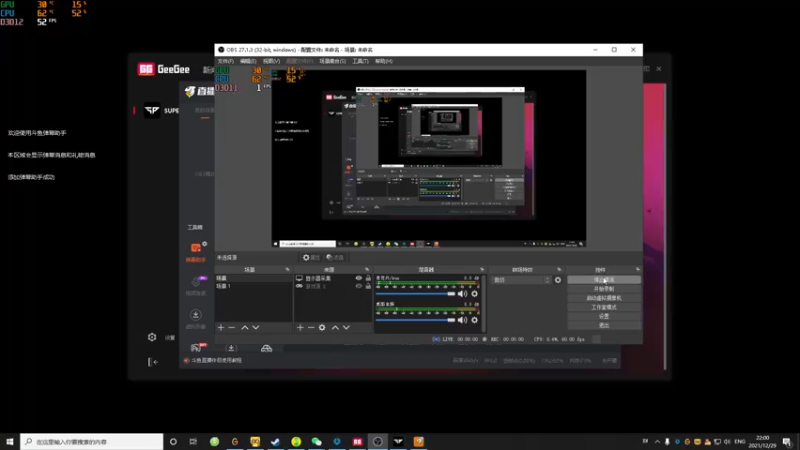The height and width of the screenshot is (450, 800).
Task: Adjust the desktop audio volume slider
Action: tap(415, 320)
